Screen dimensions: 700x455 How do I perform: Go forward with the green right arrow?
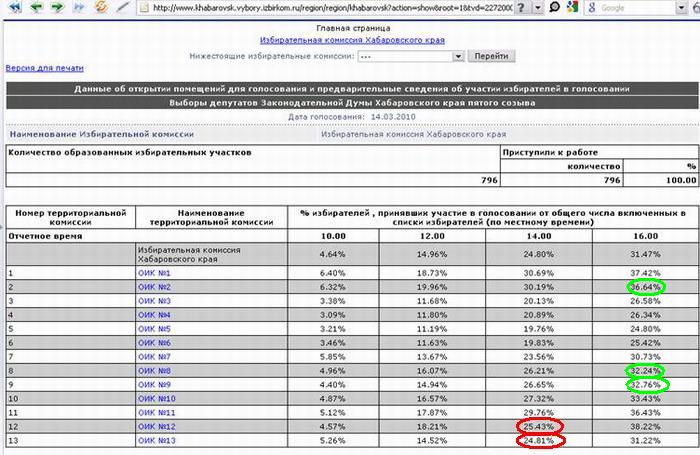(x=56, y=7)
